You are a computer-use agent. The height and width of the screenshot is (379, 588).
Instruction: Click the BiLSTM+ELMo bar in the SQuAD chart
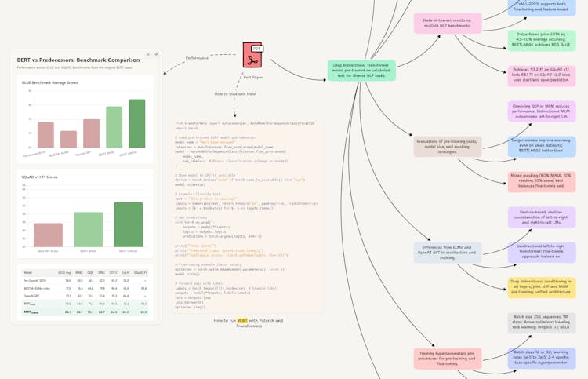48,235
